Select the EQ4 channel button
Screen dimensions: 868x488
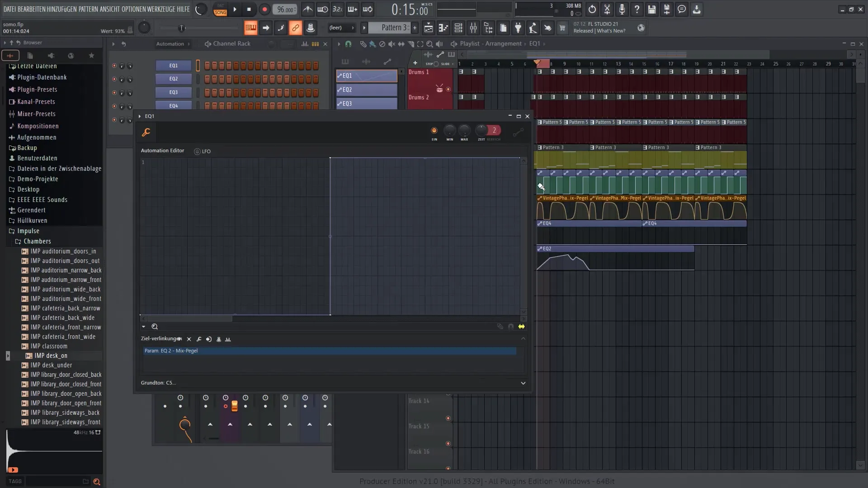pos(174,106)
